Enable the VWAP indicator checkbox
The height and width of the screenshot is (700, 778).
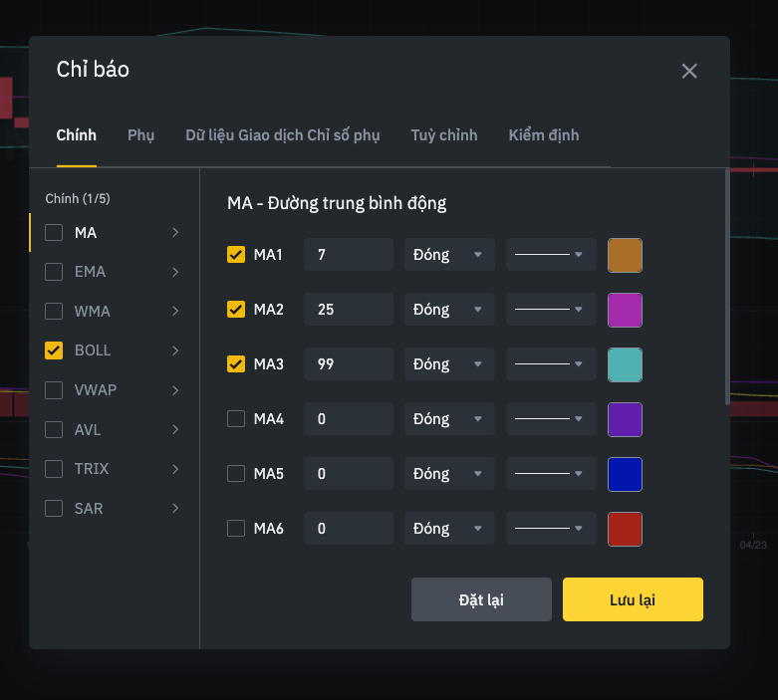coord(54,390)
